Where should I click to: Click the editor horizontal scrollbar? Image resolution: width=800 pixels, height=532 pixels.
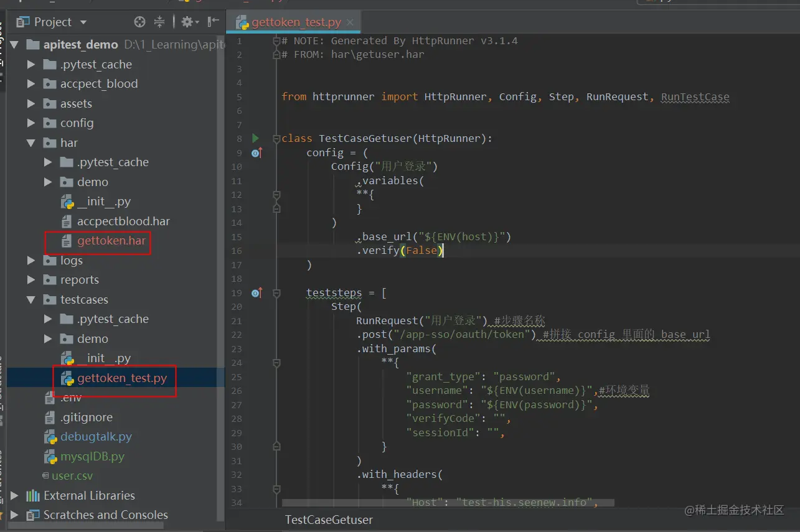pos(448,502)
